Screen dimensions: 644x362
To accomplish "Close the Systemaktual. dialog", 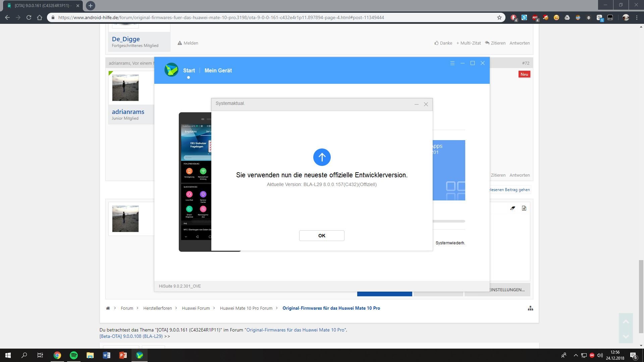I will [426, 104].
